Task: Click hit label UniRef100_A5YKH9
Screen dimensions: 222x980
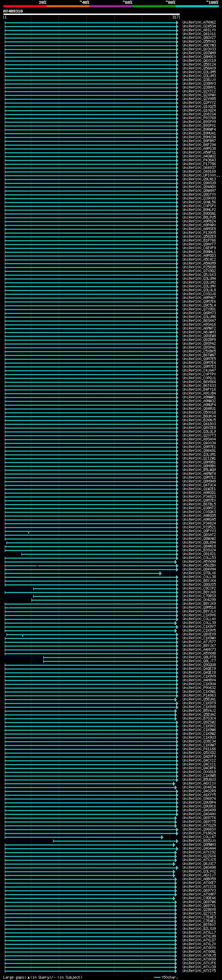Action: tap(199, 561)
